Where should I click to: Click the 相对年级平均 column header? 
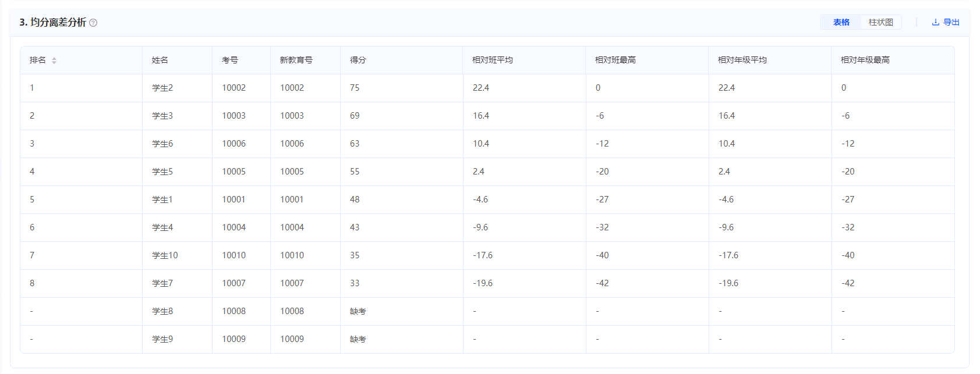[770, 60]
